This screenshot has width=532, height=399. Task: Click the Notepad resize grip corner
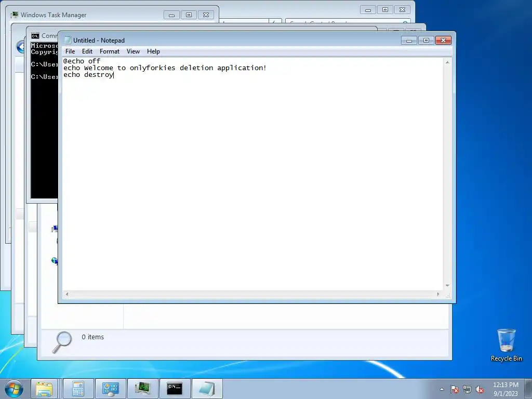click(448, 296)
